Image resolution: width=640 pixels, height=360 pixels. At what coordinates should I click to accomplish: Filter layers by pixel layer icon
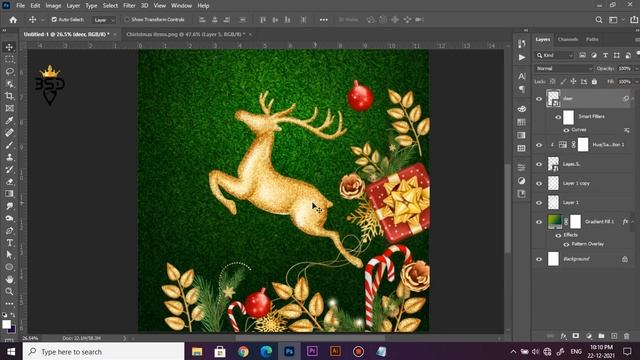click(582, 55)
